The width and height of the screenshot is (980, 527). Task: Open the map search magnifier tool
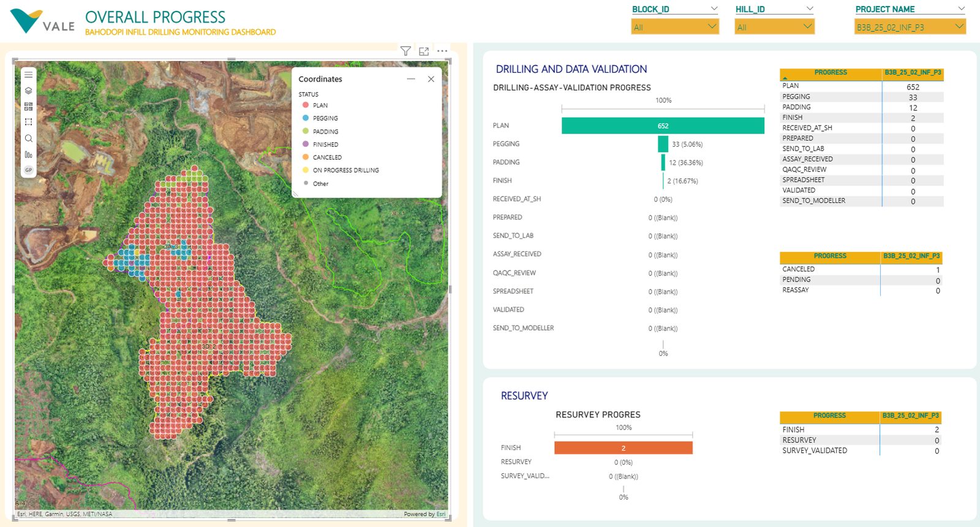28,138
